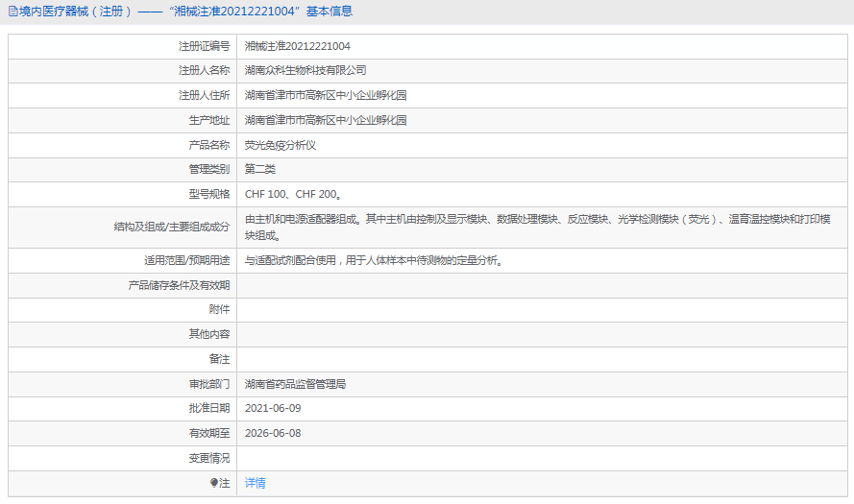Click the 附件 label cell
This screenshot has width=854, height=504.
123,310
